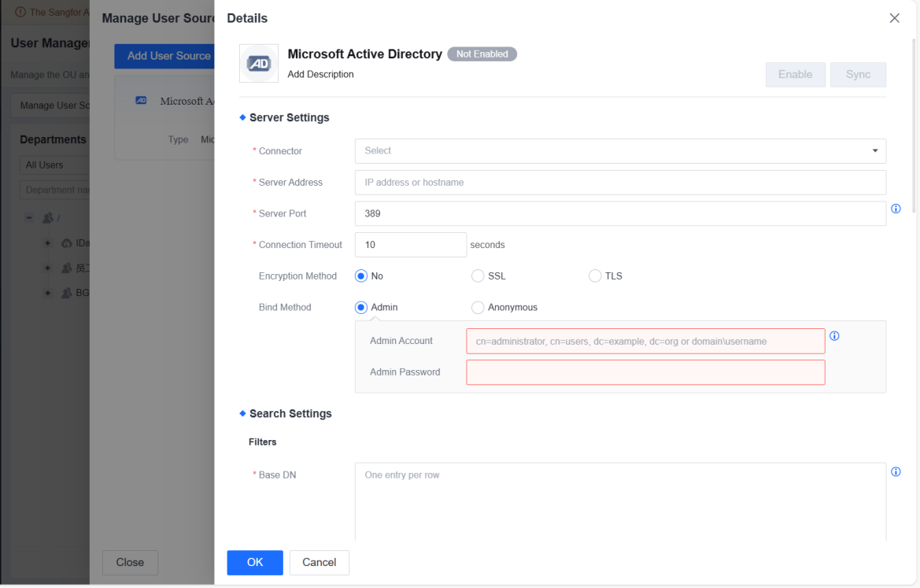The image size is (920, 588).
Task: Click Add Description link
Action: [320, 75]
